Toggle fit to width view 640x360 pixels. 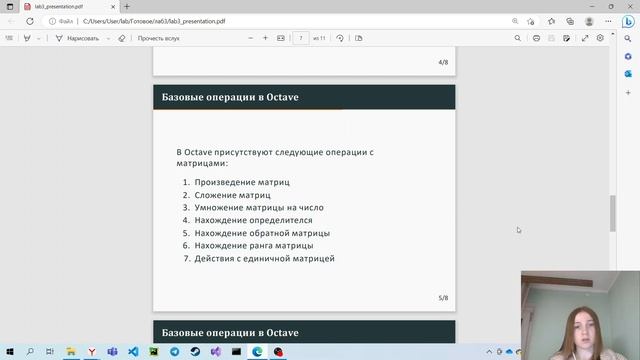281,38
